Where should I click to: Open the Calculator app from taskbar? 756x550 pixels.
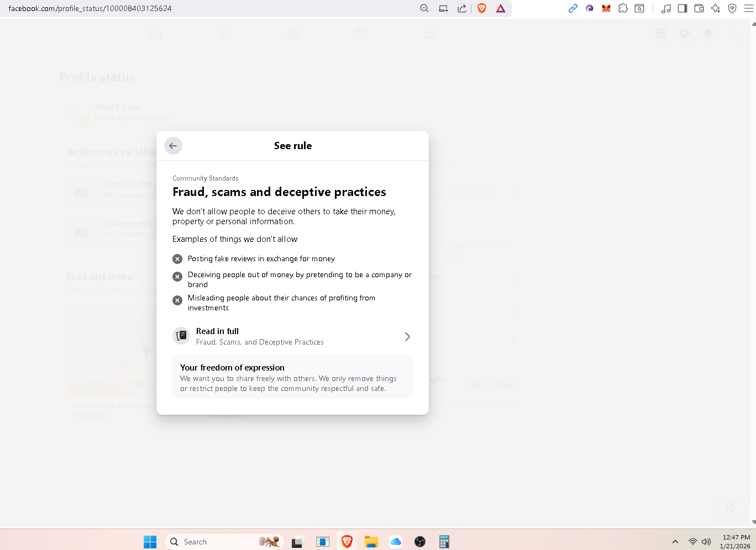[444, 542]
